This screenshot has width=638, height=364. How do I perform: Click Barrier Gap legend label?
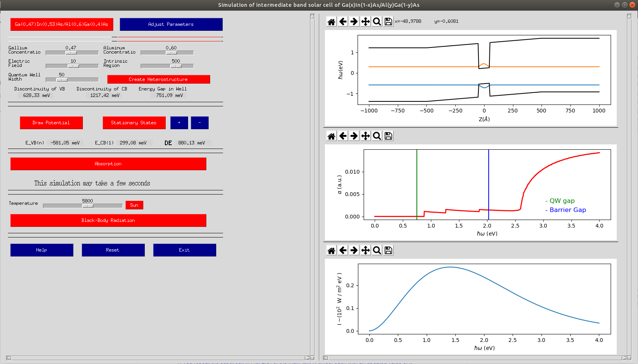coord(566,210)
